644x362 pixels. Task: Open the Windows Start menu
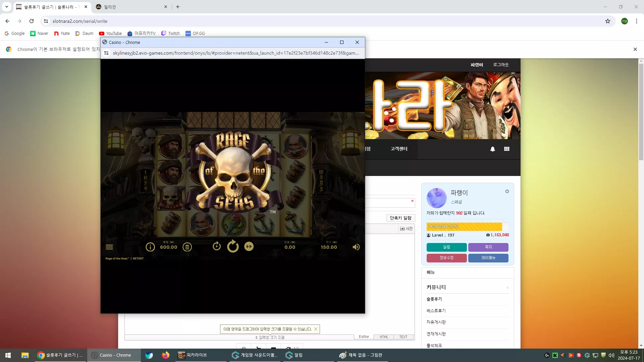point(8,355)
